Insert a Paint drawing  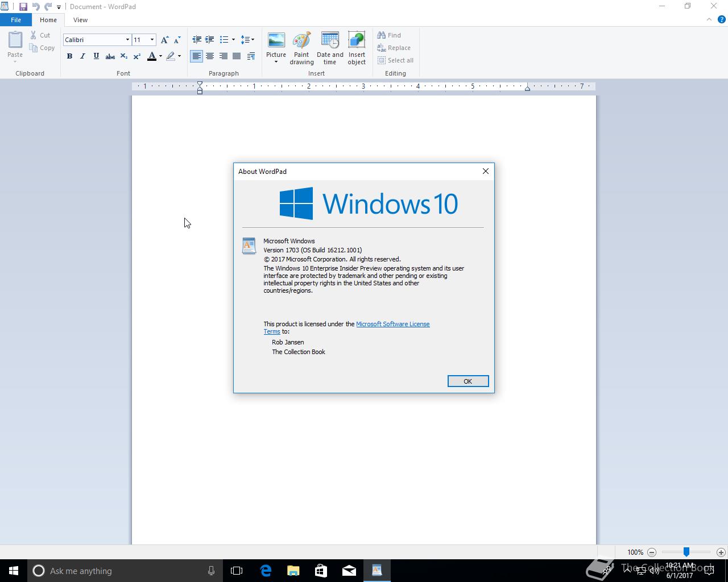[x=301, y=48]
